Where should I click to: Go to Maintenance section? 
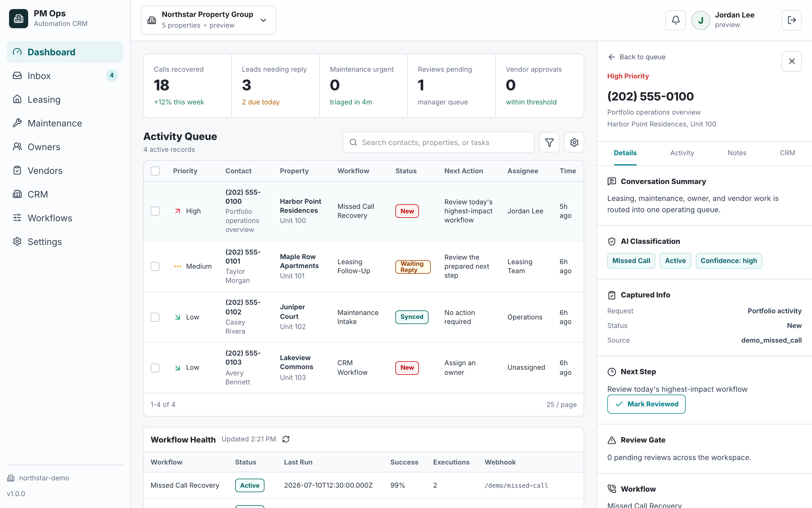(x=65, y=123)
